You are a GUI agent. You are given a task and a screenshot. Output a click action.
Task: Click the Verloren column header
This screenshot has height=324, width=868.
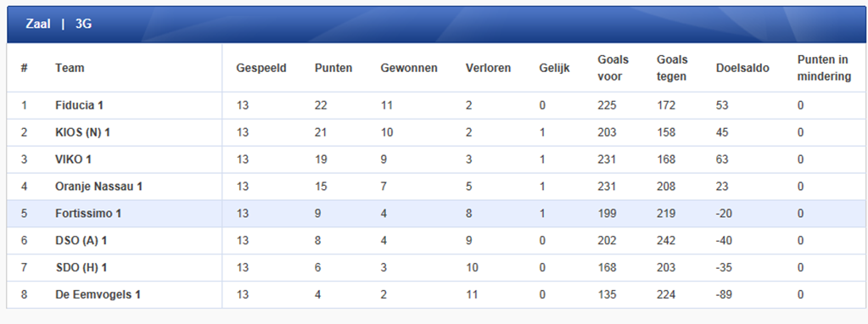(x=488, y=68)
